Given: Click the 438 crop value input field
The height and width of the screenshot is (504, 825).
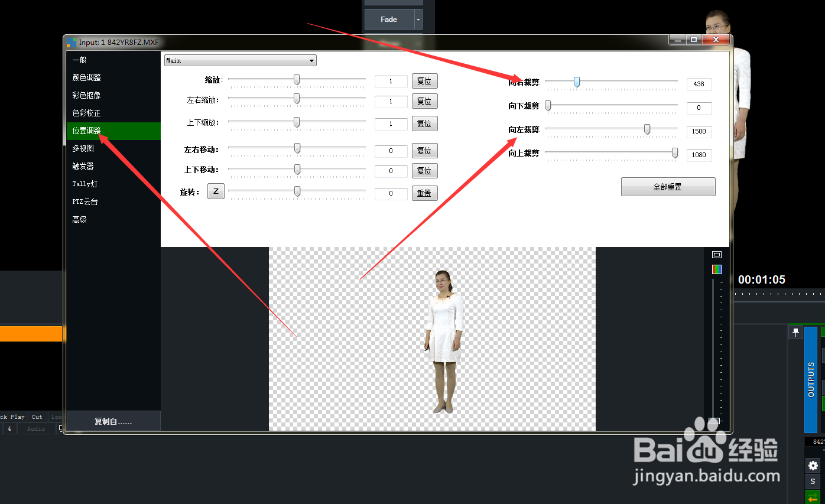Looking at the screenshot, I should click(x=699, y=84).
